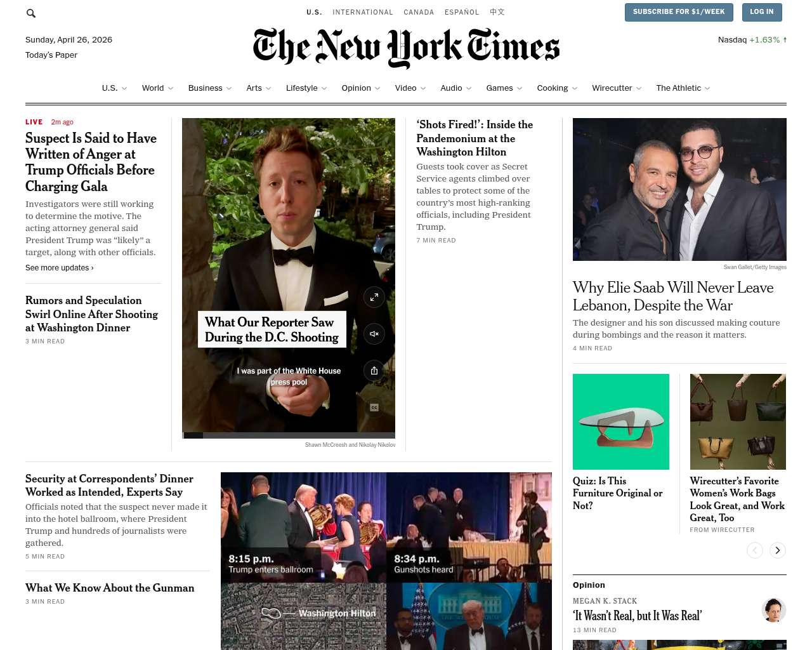Click the Log In button
Viewport: 812px width, 650px height.
pyautogui.click(x=762, y=12)
